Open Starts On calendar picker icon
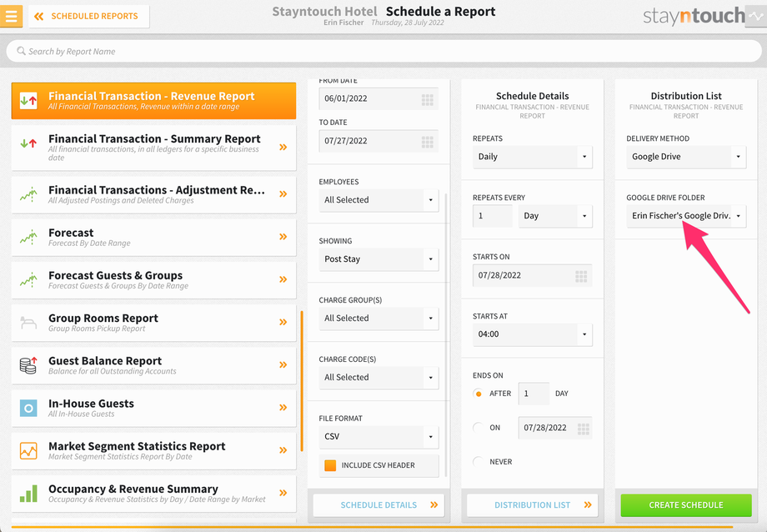 point(581,277)
